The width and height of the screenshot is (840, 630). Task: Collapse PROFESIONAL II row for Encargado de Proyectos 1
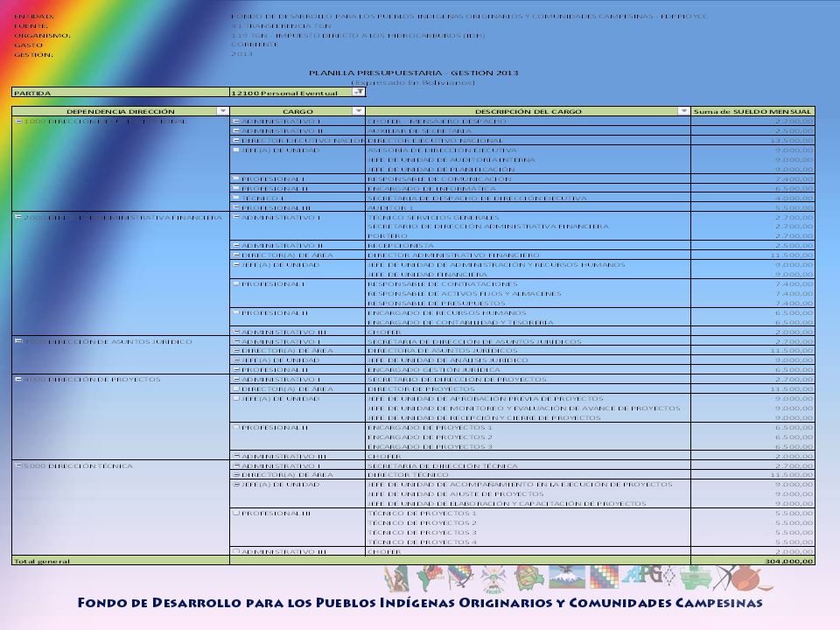[236, 427]
